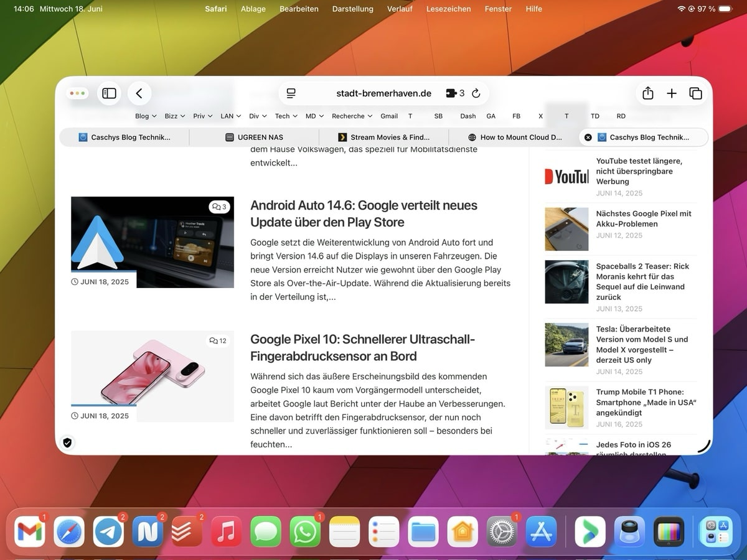Image resolution: width=747 pixels, height=560 pixels.
Task: Click the extensions puzzle icon
Action: 451,93
